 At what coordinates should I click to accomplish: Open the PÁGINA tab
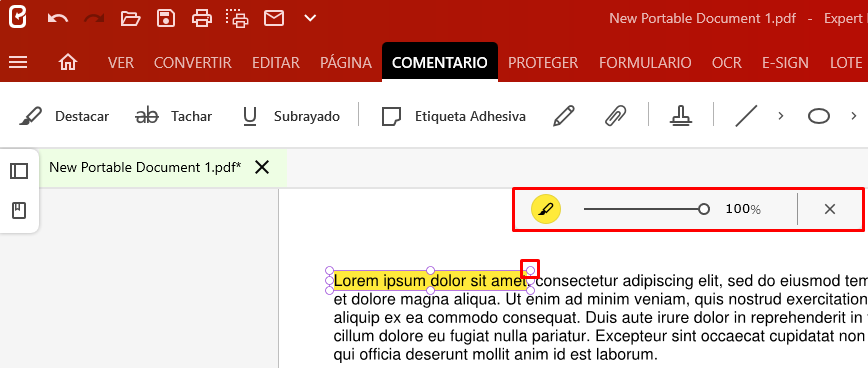pos(346,63)
